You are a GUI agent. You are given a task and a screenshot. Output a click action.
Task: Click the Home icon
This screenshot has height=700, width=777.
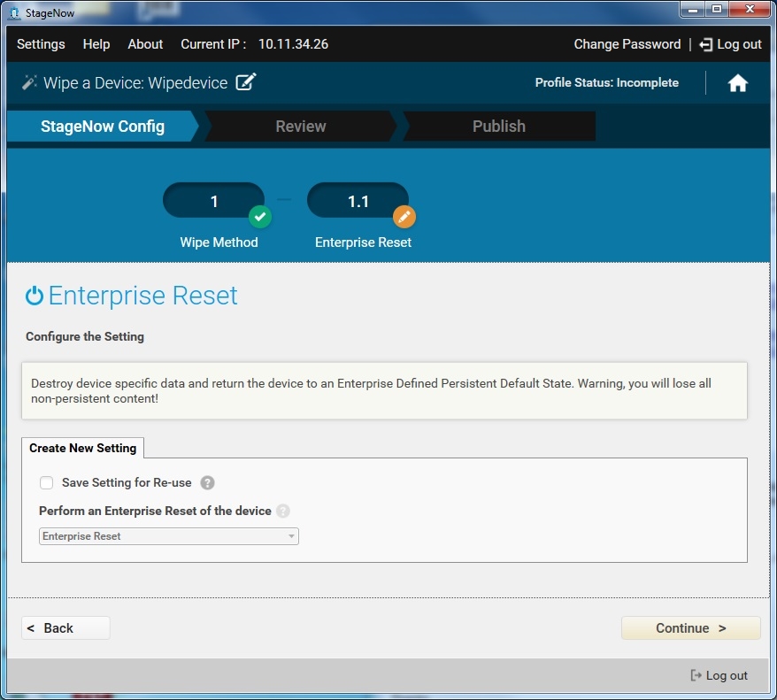[x=737, y=83]
